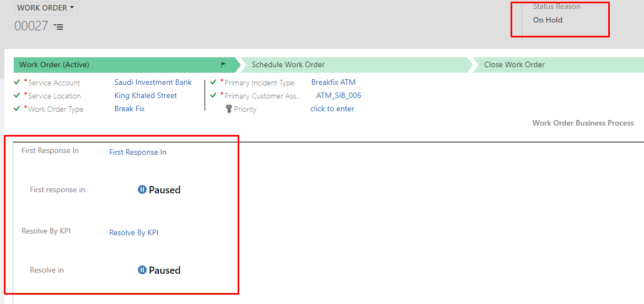Click the Break Fix work order type

(130, 108)
